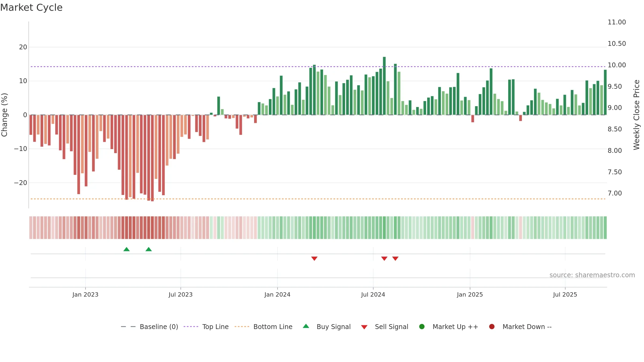Screen dimensions: 644x362
Task: Select the second buy signal marker before Jul 2023
Action: [x=149, y=249]
